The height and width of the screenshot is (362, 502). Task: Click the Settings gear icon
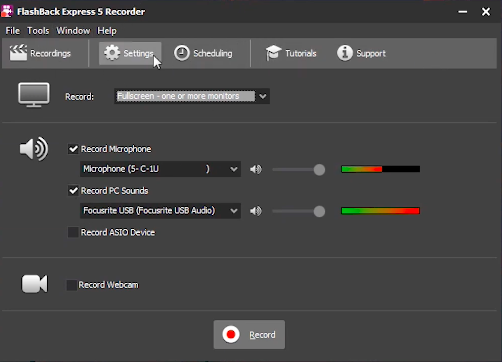click(112, 53)
